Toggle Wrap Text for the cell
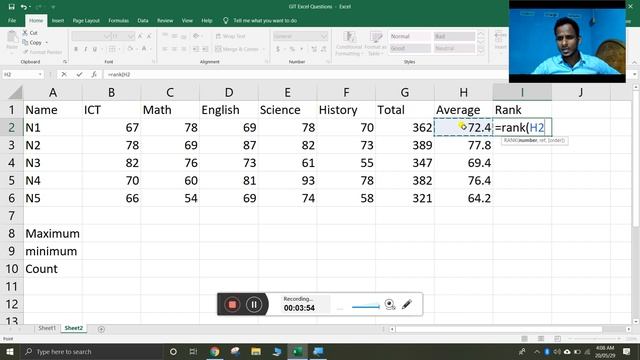The height and width of the screenshot is (360, 640). coord(231,36)
